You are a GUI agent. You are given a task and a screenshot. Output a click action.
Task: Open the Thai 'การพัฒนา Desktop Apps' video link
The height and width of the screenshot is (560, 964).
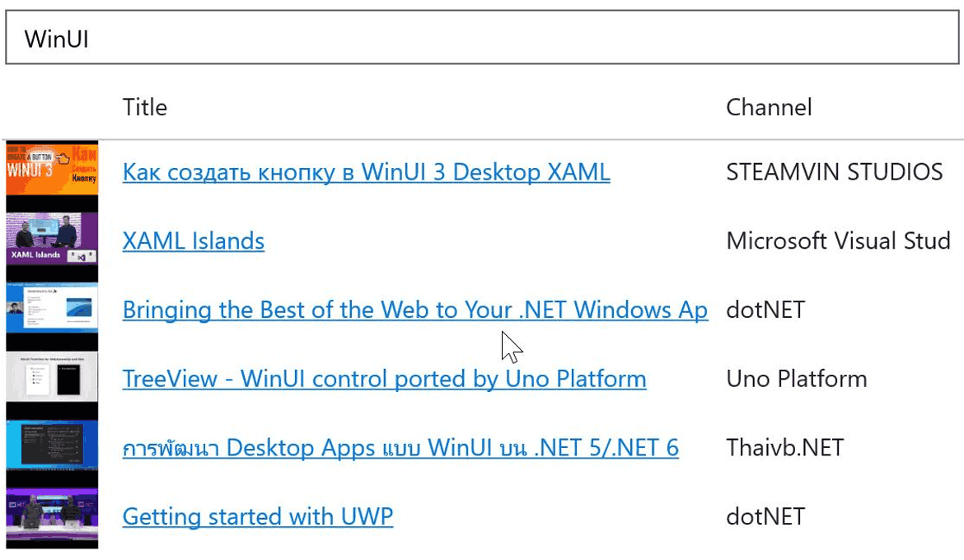click(x=400, y=447)
